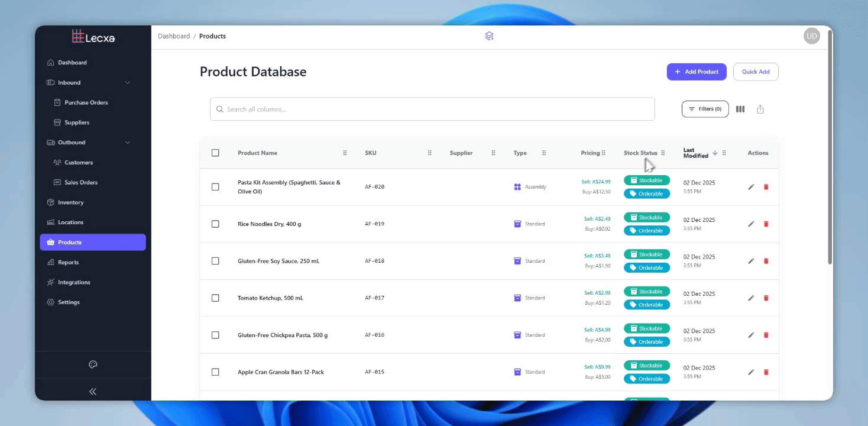Open the column visibility icon beside Filters
868x426 pixels.
coord(740,109)
